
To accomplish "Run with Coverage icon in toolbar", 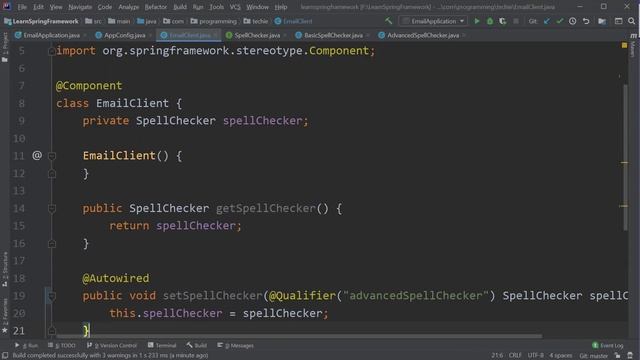I will coord(503,21).
